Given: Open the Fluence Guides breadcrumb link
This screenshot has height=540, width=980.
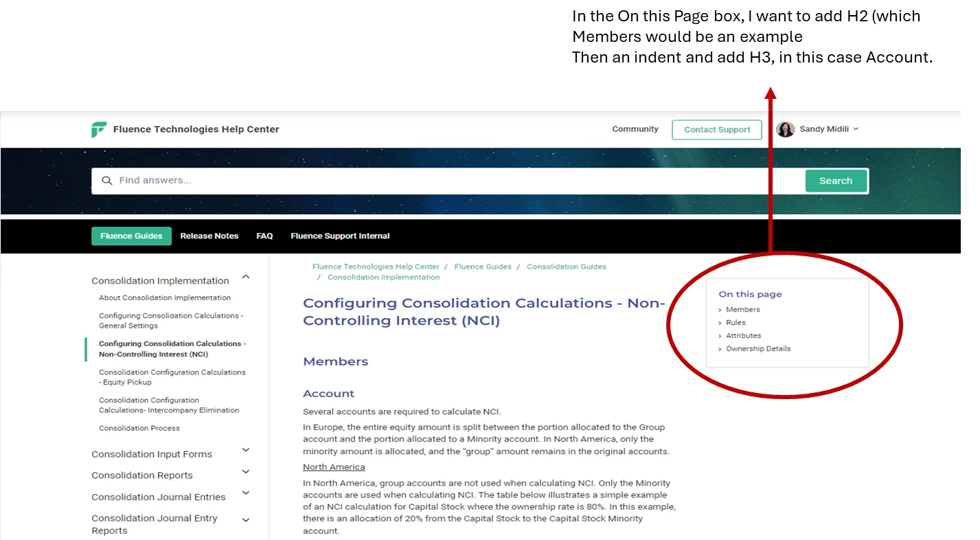Looking at the screenshot, I should [x=483, y=267].
